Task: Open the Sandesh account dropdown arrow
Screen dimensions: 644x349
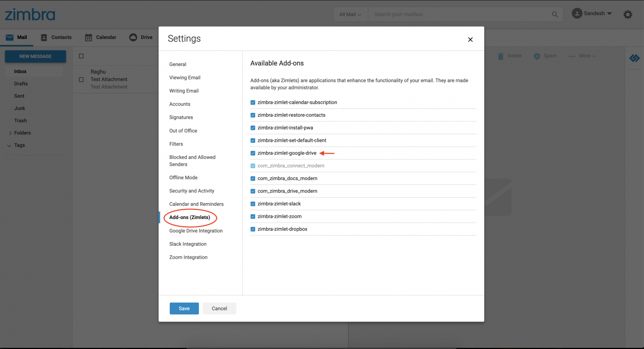Action: tap(609, 14)
